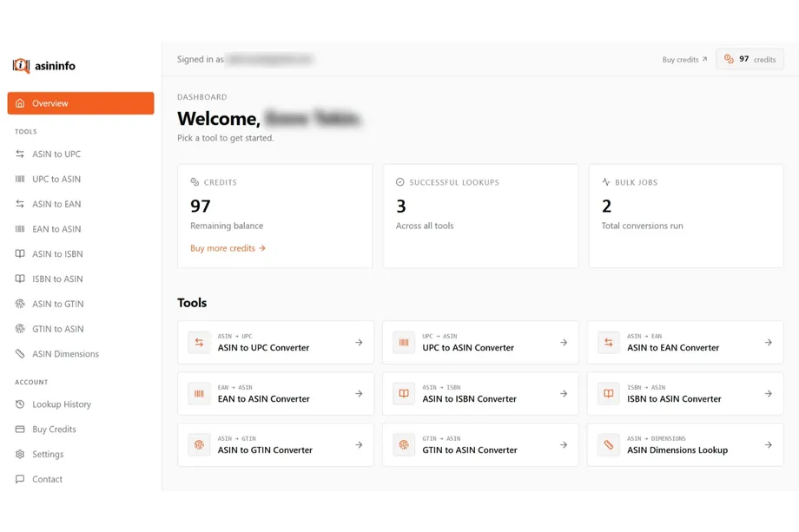Click the ISBN to ASIN sidebar book icon
The image size is (799, 532).
coord(20,279)
